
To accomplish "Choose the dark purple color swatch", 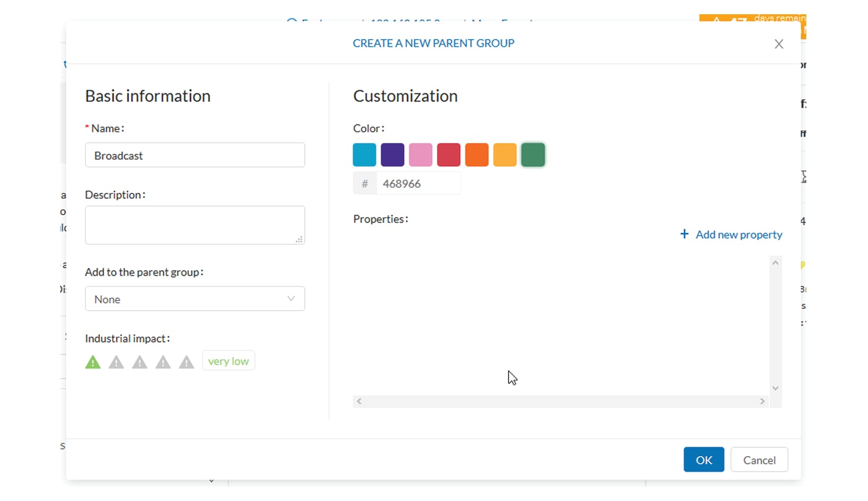I will click(393, 155).
